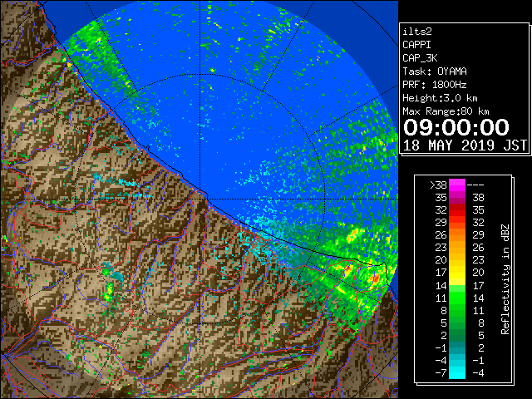Pick the orange band in reflectivity legend

[457, 235]
